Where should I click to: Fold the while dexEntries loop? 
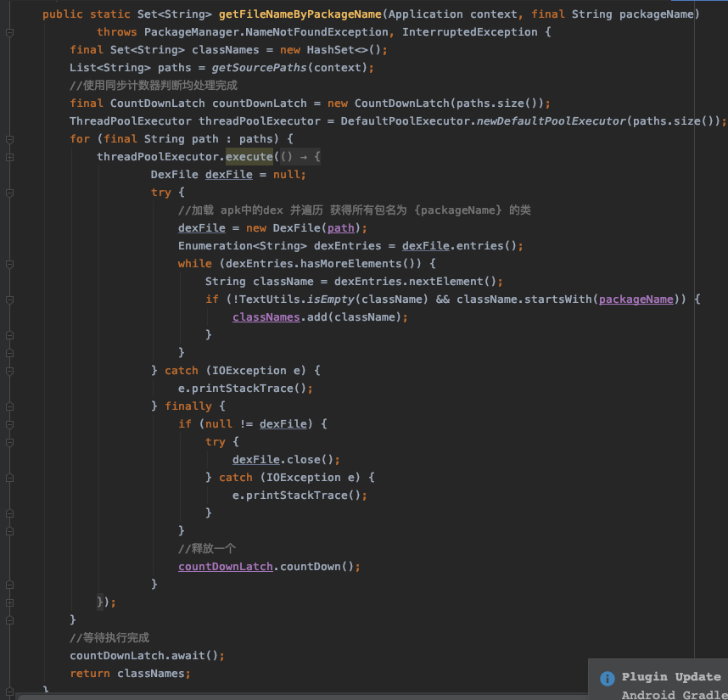(9, 264)
